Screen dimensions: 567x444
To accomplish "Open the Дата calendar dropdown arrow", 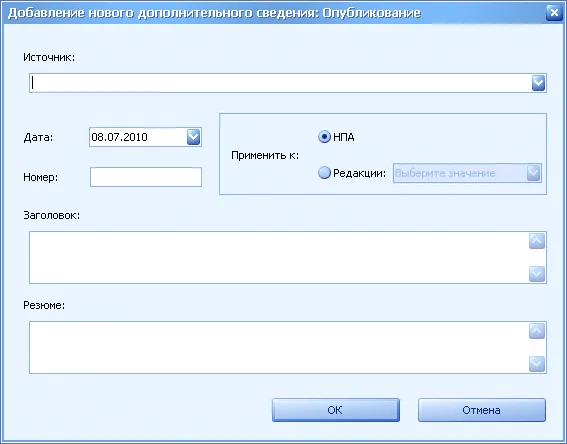I will (x=193, y=137).
